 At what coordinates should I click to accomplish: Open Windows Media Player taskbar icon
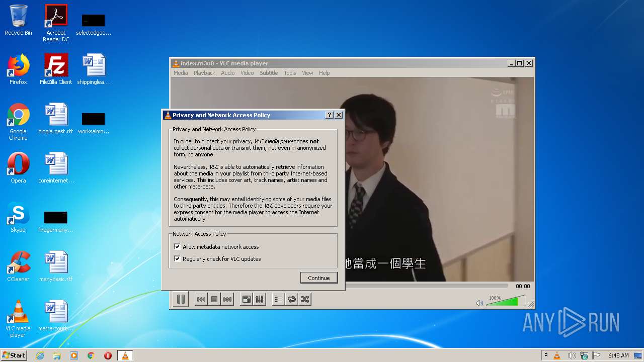(74, 355)
